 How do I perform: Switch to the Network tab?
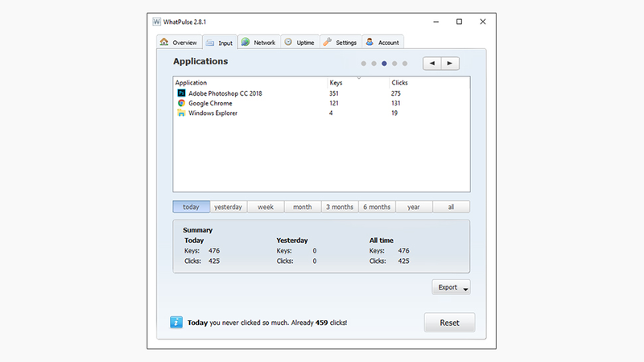(258, 43)
